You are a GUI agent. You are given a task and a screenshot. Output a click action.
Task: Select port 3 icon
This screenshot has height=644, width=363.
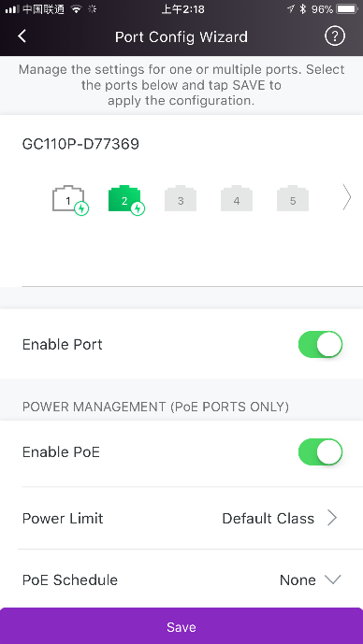pos(181,199)
